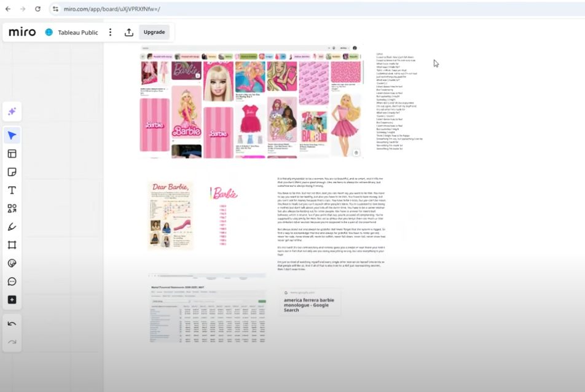Click the Redo arrow
The height and width of the screenshot is (392, 585).
12,342
